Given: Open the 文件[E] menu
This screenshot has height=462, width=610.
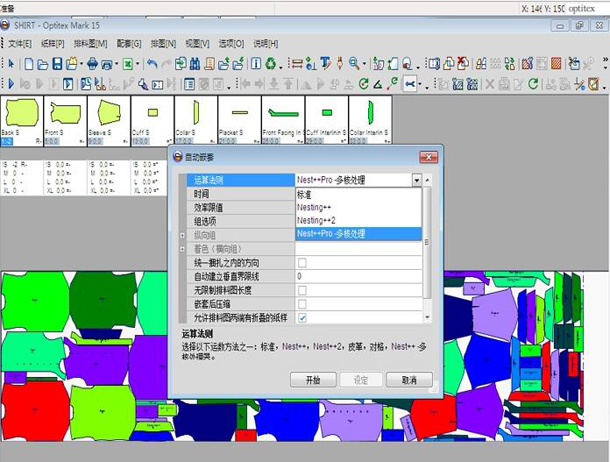Looking at the screenshot, I should 19,44.
